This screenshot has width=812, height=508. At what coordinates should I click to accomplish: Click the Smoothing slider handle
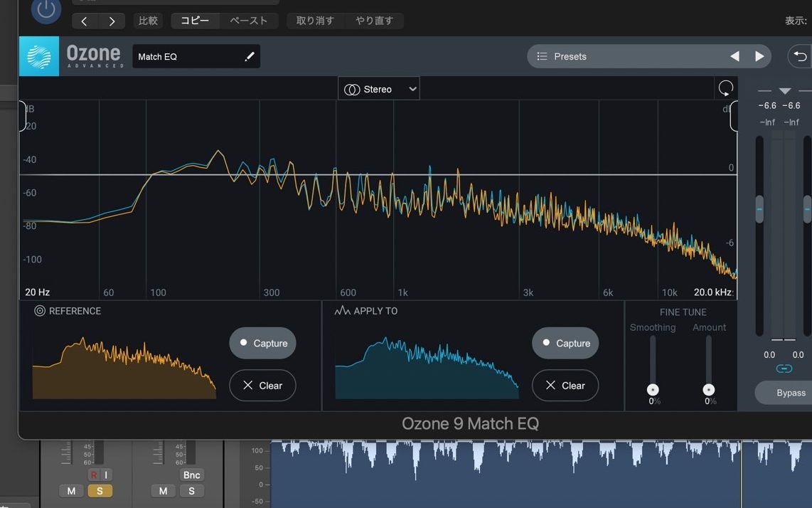(653, 390)
